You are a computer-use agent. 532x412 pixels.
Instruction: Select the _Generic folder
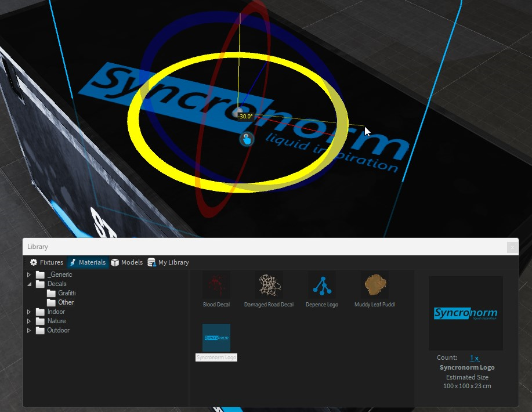[x=60, y=274]
